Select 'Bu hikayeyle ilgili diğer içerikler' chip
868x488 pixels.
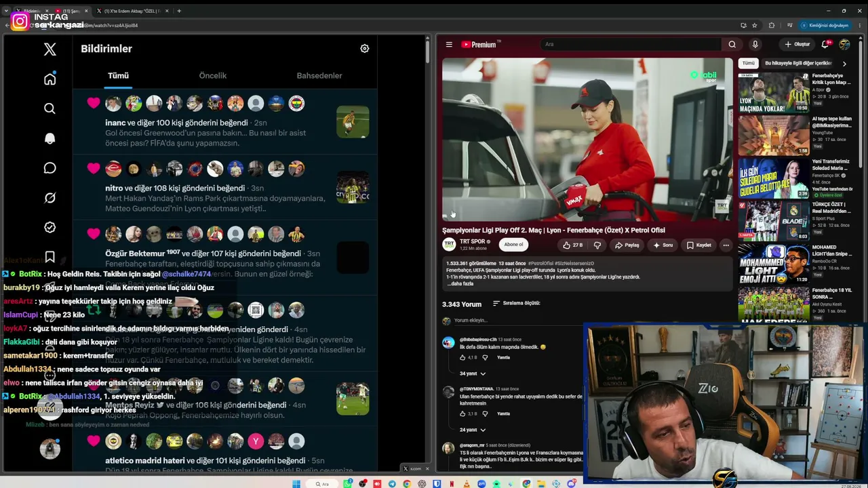[798, 63]
